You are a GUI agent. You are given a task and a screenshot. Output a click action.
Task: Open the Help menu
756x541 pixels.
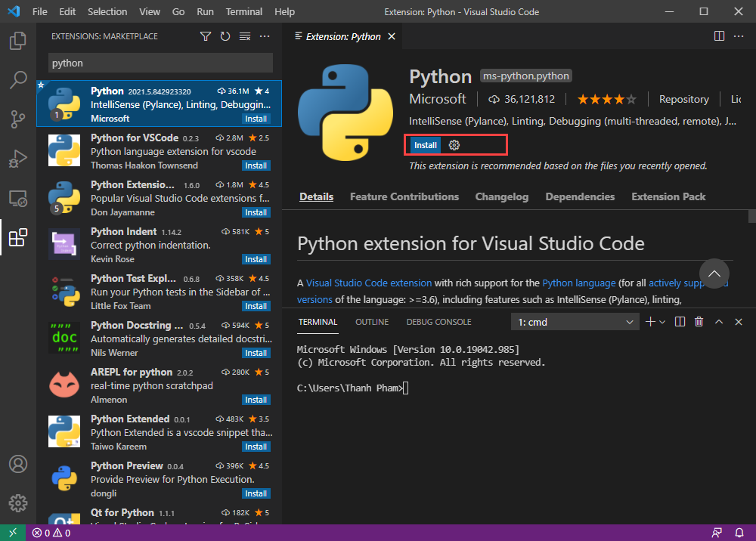coord(284,11)
